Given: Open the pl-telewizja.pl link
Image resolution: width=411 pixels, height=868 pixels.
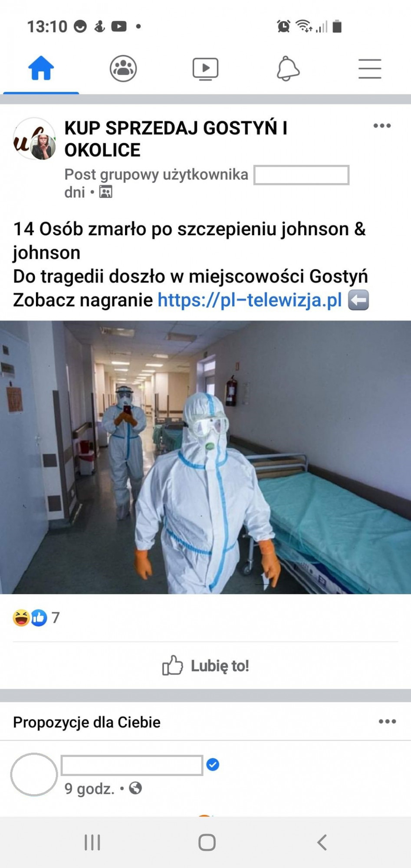Looking at the screenshot, I should pyautogui.click(x=250, y=300).
